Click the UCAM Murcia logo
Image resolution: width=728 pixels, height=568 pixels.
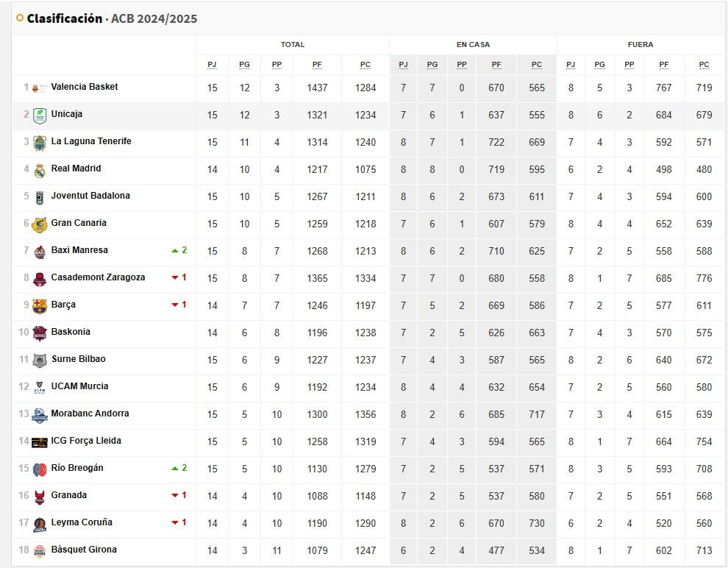(x=40, y=388)
